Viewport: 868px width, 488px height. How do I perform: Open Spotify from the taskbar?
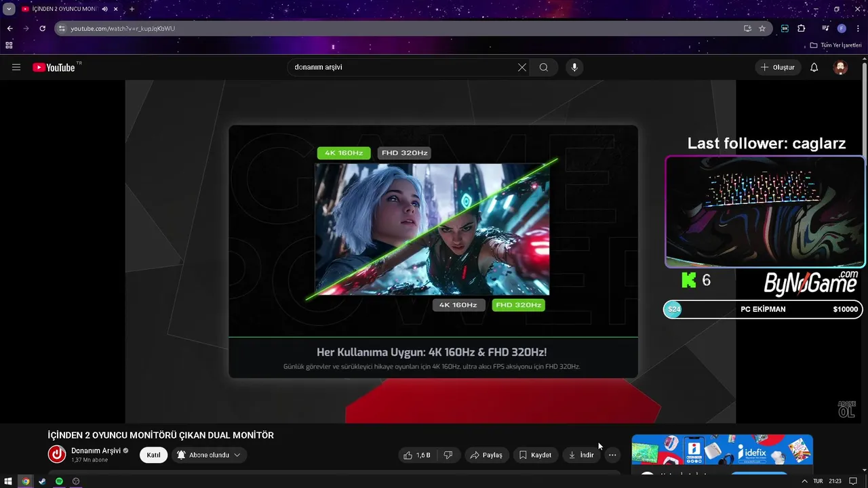pos(59,481)
